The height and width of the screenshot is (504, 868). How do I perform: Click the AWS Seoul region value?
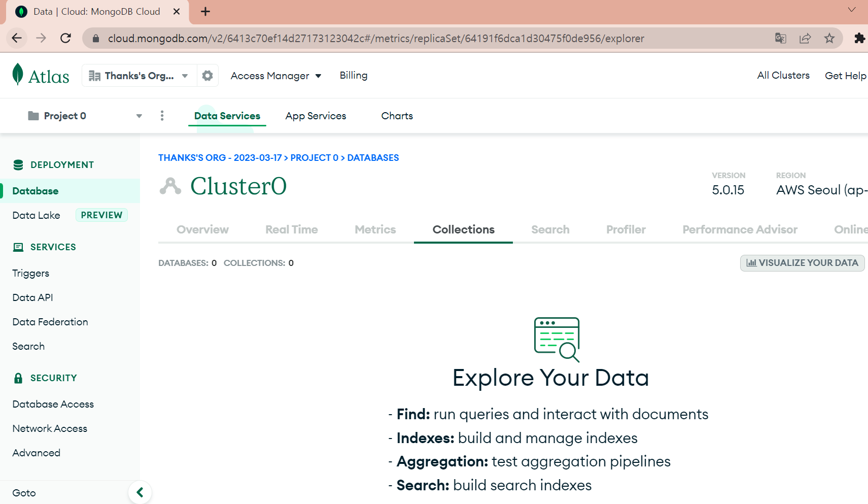coord(822,190)
